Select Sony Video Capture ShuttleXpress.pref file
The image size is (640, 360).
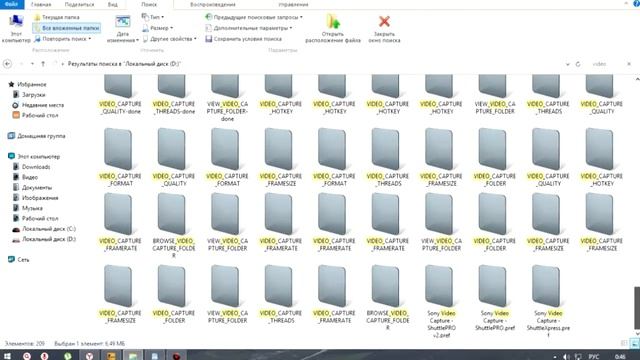[x=548, y=301]
